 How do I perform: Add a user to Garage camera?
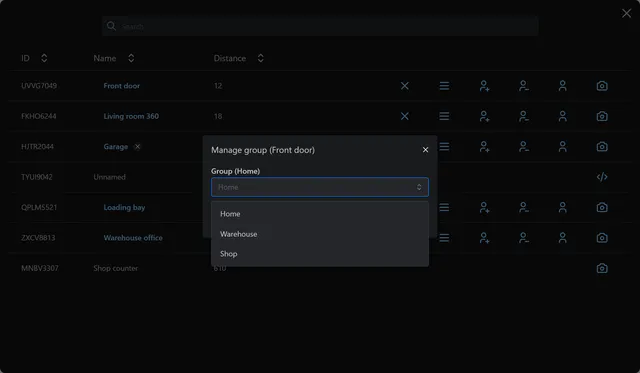point(484,147)
